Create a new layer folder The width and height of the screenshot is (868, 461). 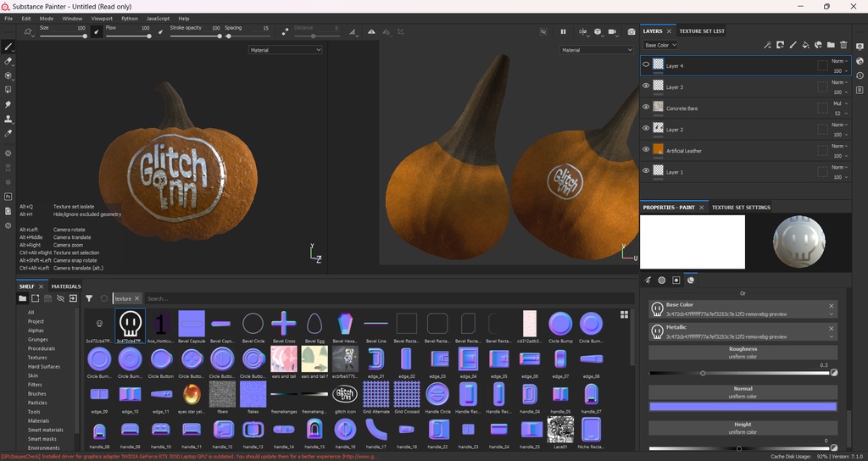coord(831,45)
